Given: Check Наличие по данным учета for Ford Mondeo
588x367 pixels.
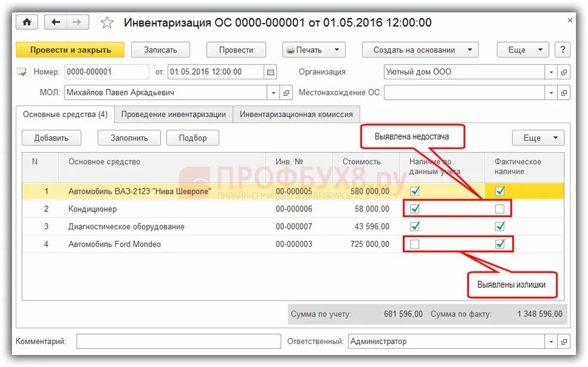Looking at the screenshot, I should pos(414,244).
